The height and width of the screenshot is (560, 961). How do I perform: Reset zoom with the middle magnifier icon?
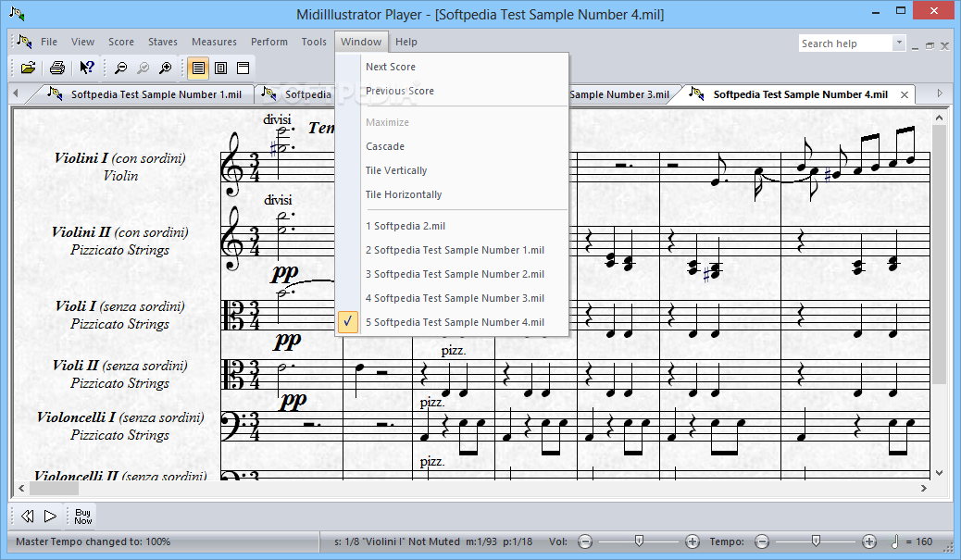(143, 68)
